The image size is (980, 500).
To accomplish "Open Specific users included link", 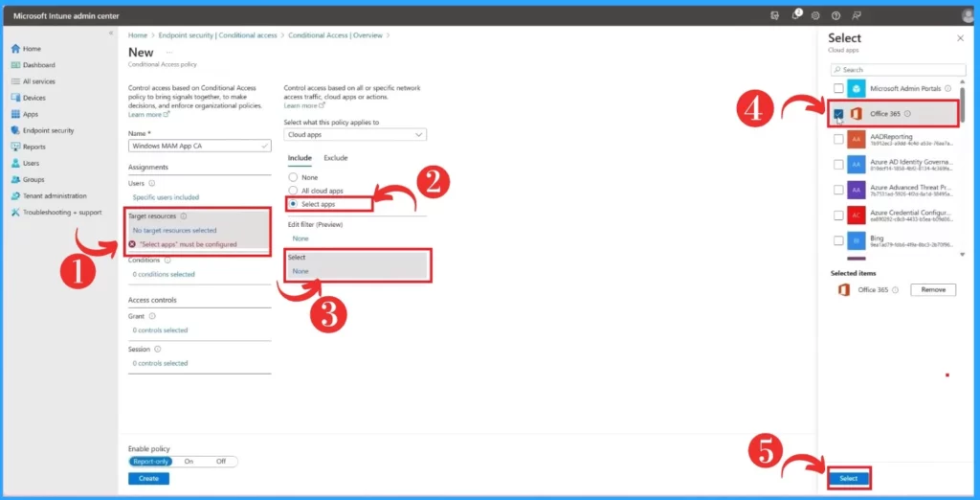I will [x=166, y=197].
